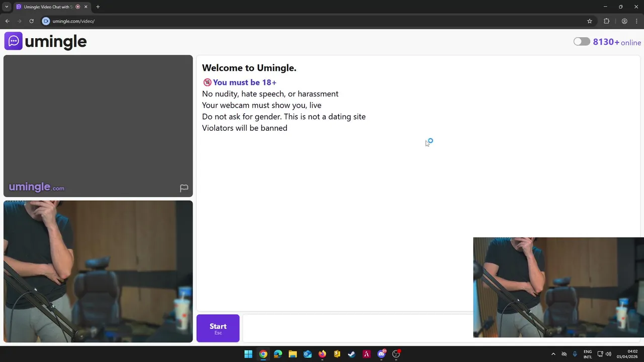Click the '8130+ online' counter text
This screenshot has height=362, width=644.
coord(617,42)
